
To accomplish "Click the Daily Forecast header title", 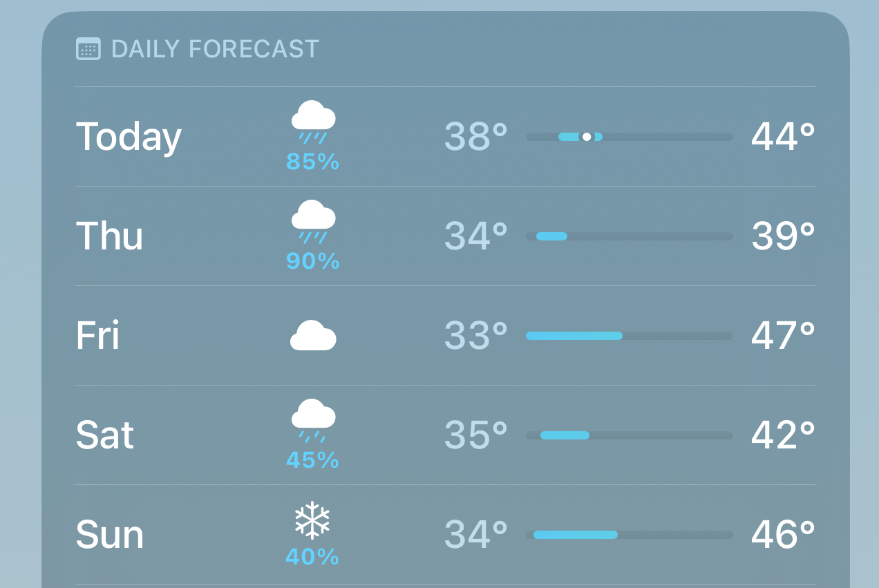I will 215,49.
